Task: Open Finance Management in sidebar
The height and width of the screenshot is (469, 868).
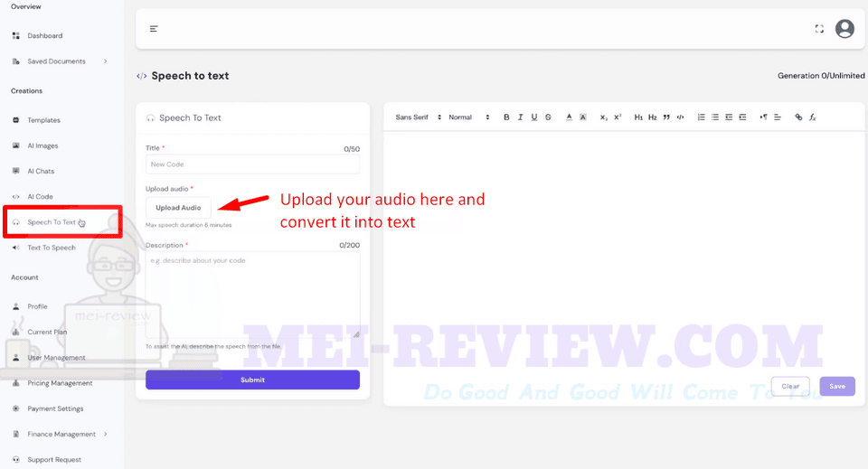Action: point(61,434)
